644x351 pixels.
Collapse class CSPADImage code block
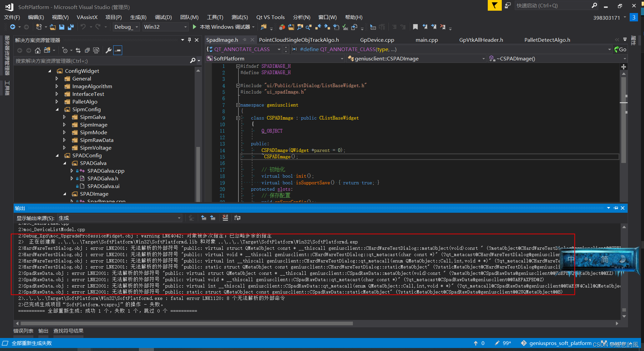(238, 118)
